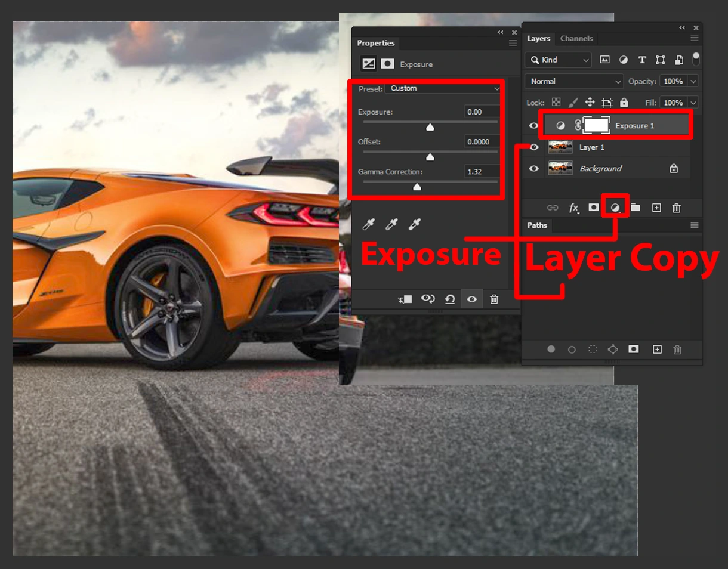Add mask from Paths panel
The height and width of the screenshot is (569, 728).
634,349
